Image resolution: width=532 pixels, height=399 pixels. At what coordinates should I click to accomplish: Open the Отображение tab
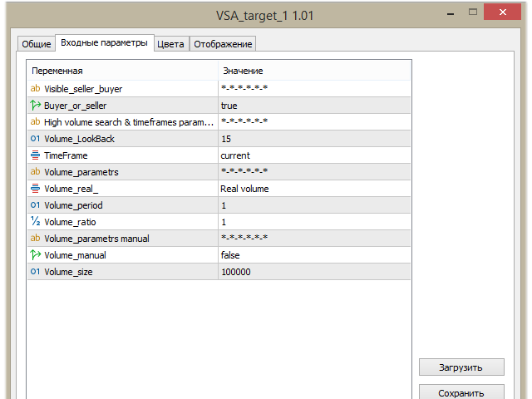tap(223, 44)
